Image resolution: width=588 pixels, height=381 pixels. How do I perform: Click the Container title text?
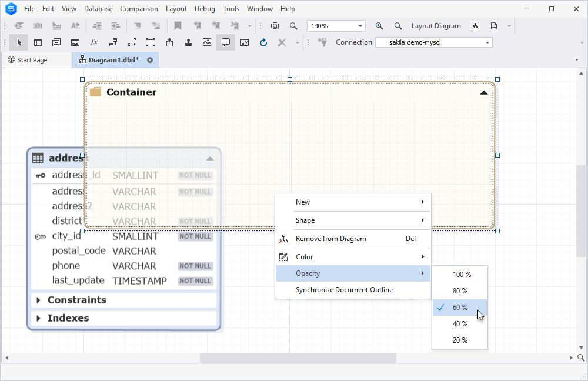point(131,92)
